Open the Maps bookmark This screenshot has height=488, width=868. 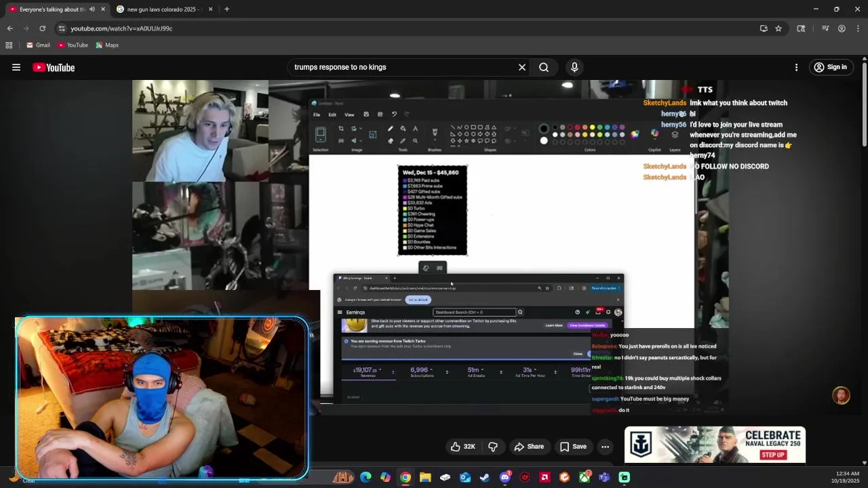tap(107, 45)
